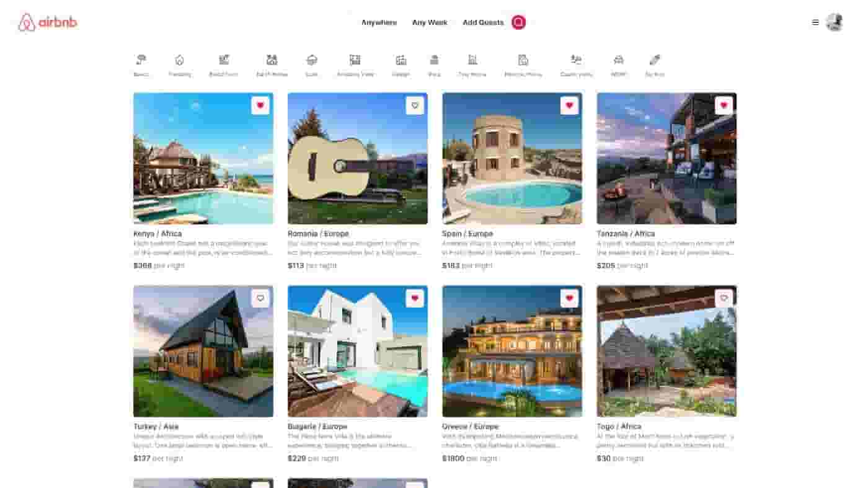The height and width of the screenshot is (488, 868).
Task: Choose the Earth Homes category icon
Action: point(272,60)
